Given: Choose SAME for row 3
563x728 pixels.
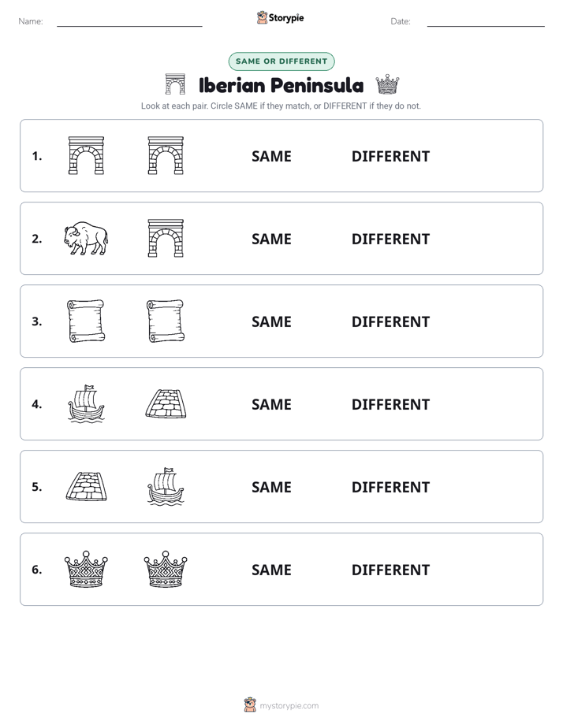Looking at the screenshot, I should (x=271, y=321).
